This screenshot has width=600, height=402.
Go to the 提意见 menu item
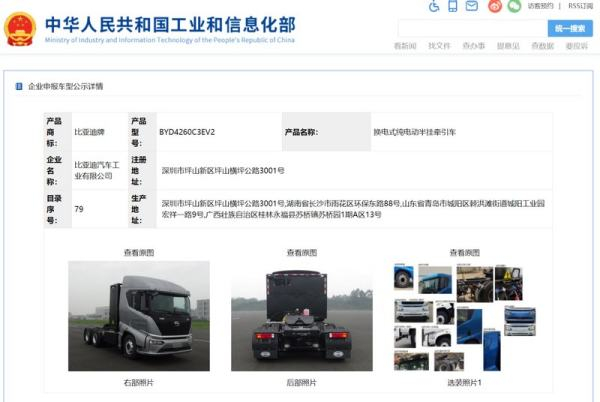(x=508, y=46)
